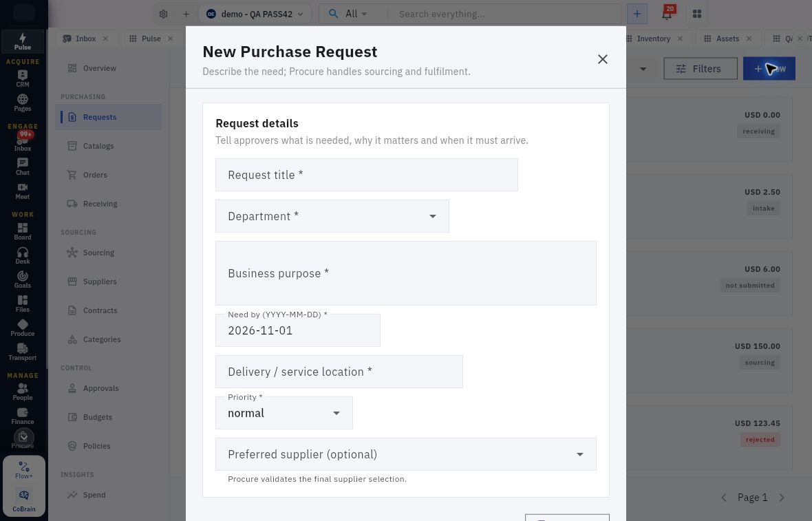The width and height of the screenshot is (812, 521).
Task: Open Pulse from the left rail
Action: click(x=22, y=41)
